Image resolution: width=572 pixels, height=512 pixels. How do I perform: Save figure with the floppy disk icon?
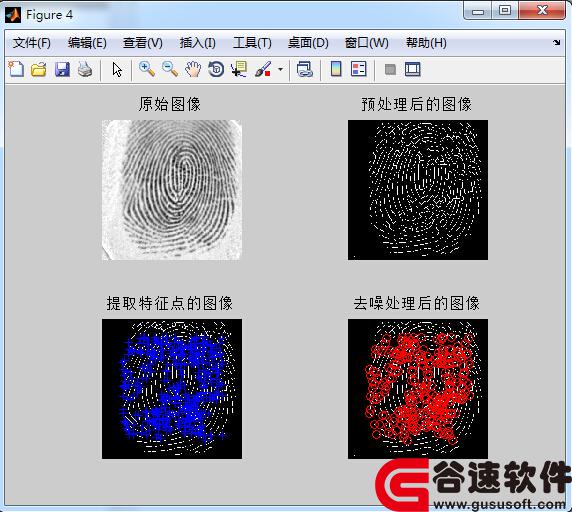(62, 69)
